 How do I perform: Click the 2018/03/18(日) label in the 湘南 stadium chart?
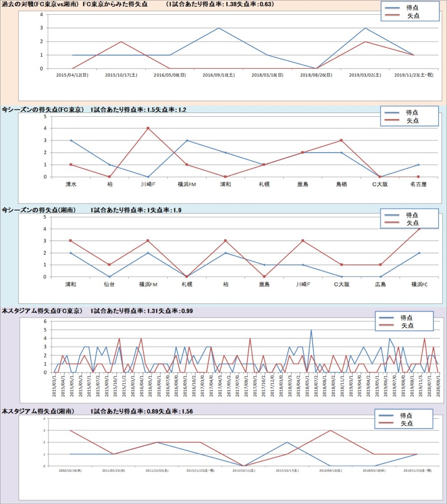point(374,470)
